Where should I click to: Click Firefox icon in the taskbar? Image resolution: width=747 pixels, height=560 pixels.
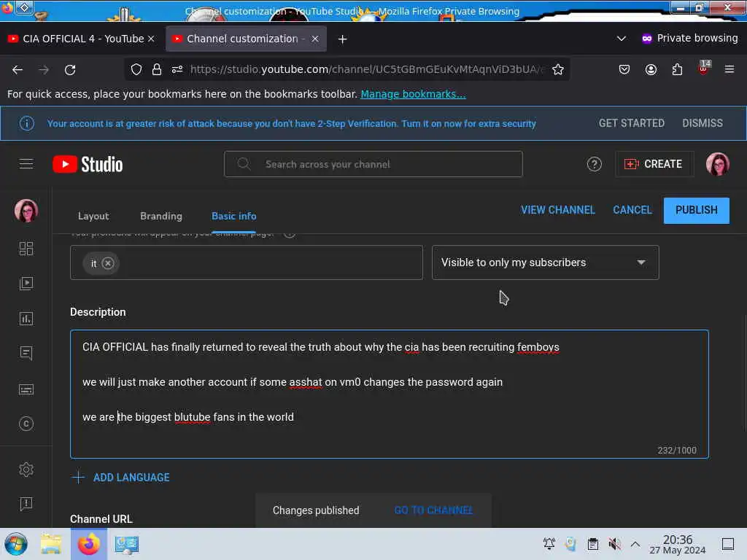point(88,544)
